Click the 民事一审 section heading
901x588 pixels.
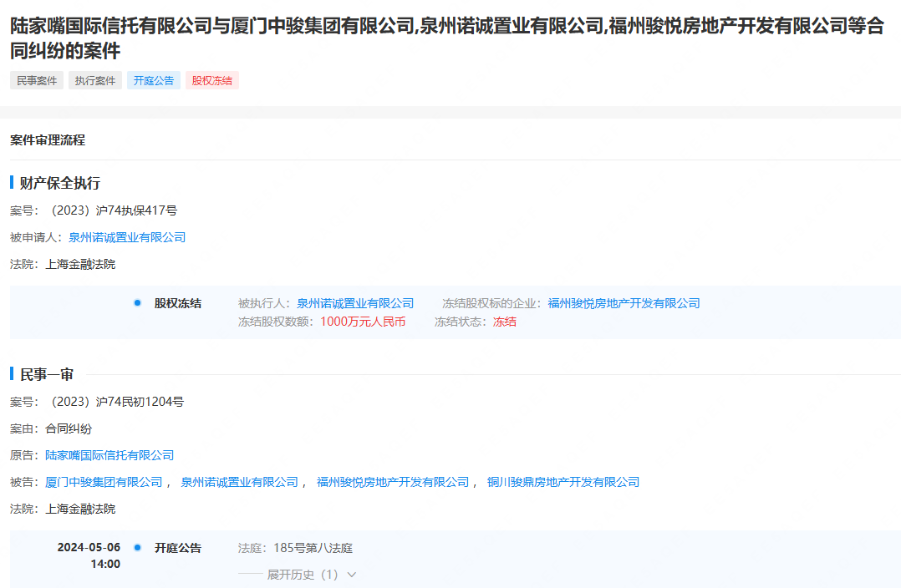[47, 374]
